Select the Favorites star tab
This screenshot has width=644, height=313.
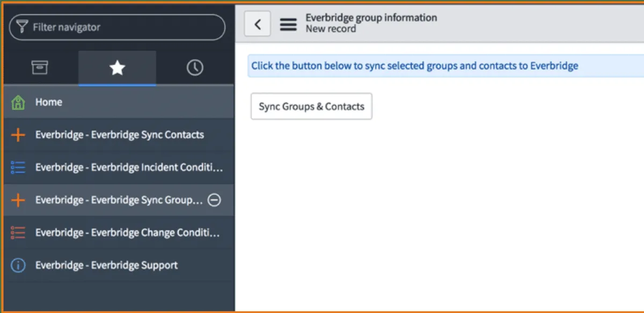tap(117, 68)
